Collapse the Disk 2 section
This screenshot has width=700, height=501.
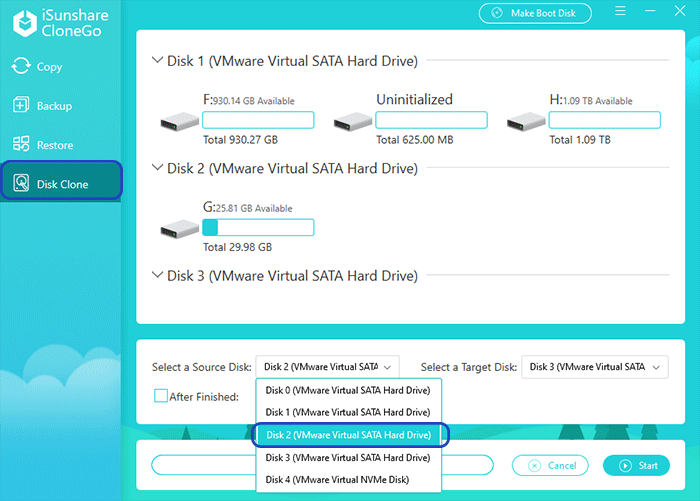click(157, 169)
